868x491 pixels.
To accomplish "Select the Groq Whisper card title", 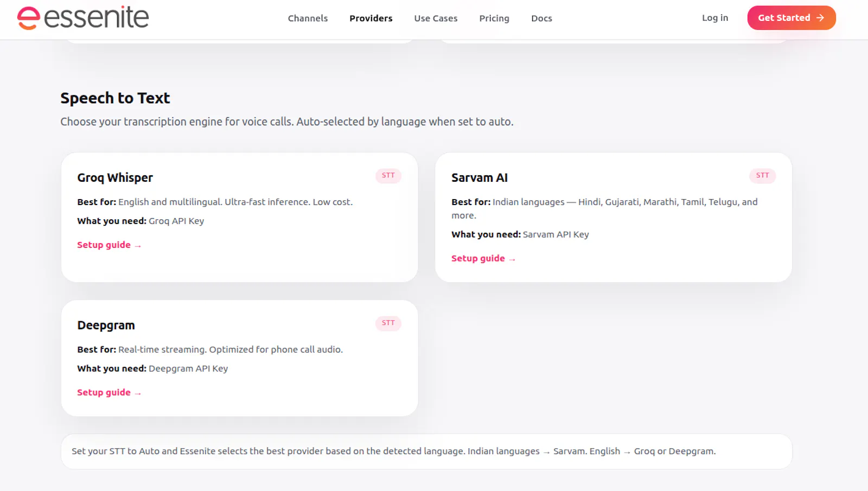I will point(115,178).
